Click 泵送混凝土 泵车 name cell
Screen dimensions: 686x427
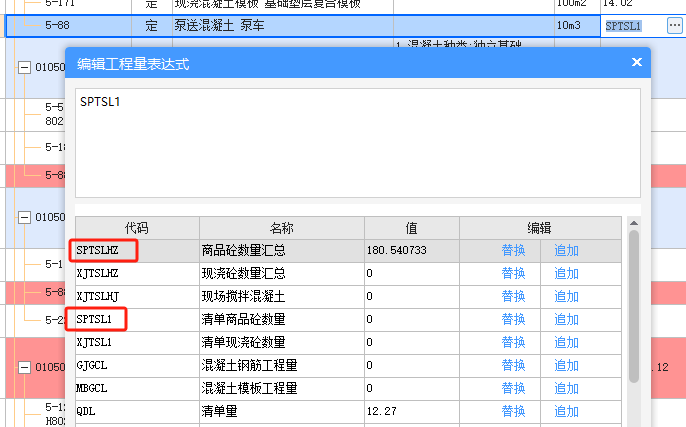(x=283, y=26)
